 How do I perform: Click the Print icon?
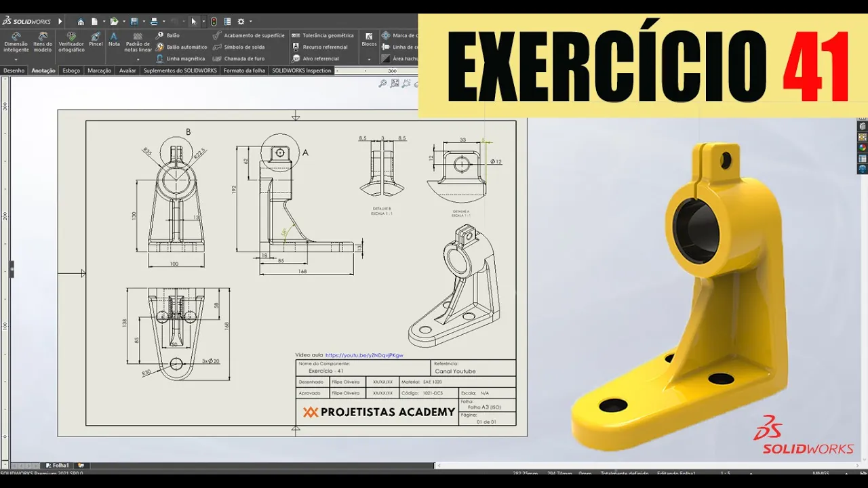click(x=154, y=22)
